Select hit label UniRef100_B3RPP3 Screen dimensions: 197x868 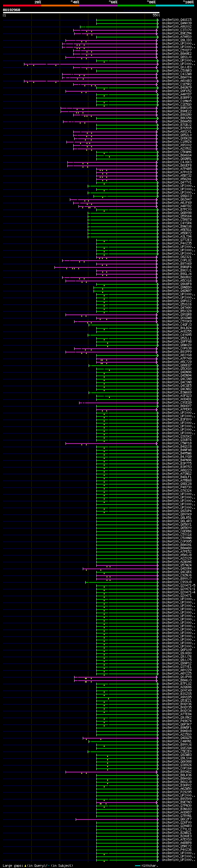176,98
